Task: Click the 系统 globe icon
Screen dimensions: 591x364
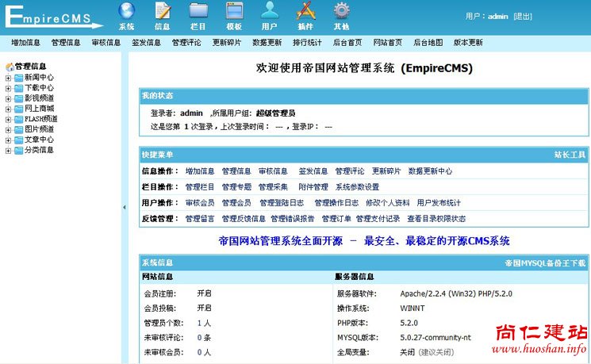Action: click(126, 11)
